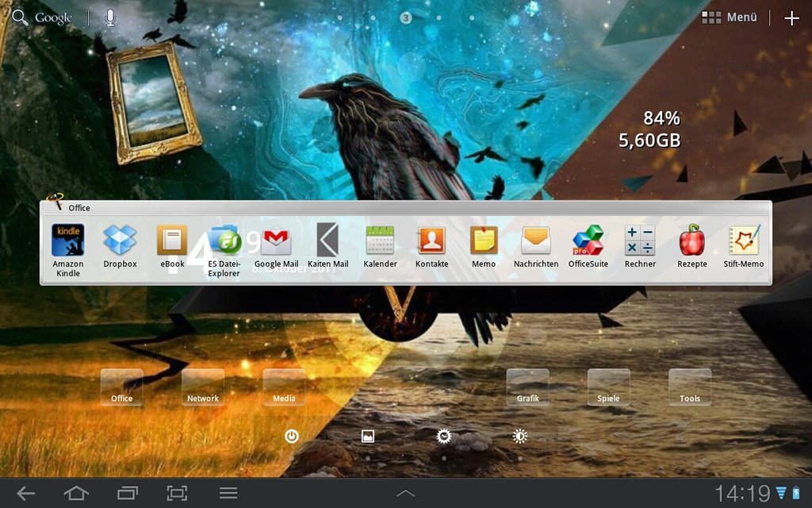Open ES Datei-Explorer

pos(224,250)
